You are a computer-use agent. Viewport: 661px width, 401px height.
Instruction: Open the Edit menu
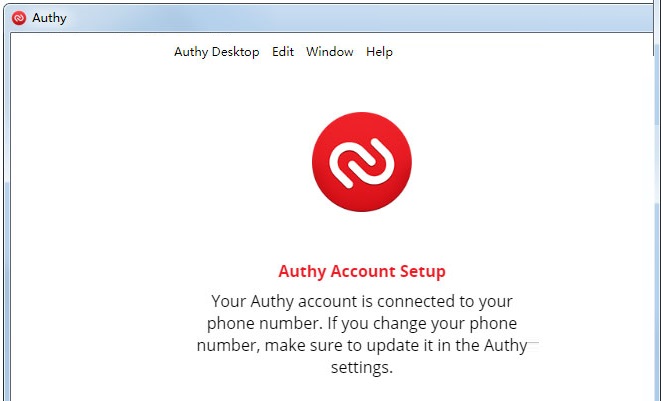[283, 52]
